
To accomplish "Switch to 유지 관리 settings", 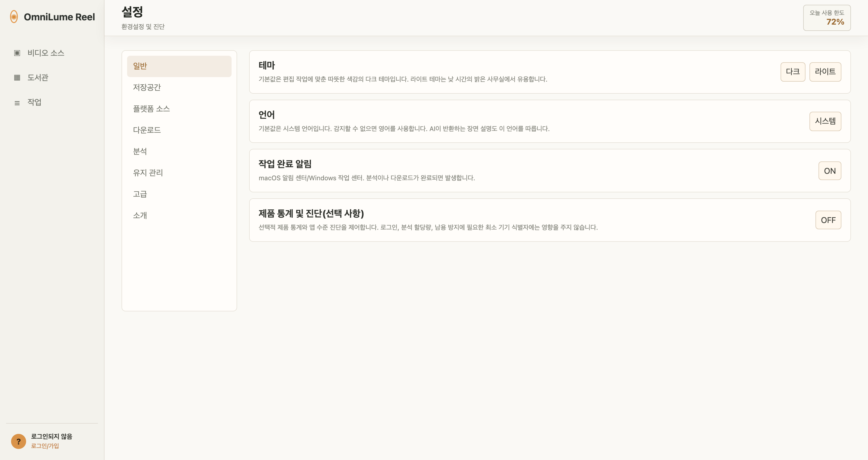I will [x=179, y=173].
